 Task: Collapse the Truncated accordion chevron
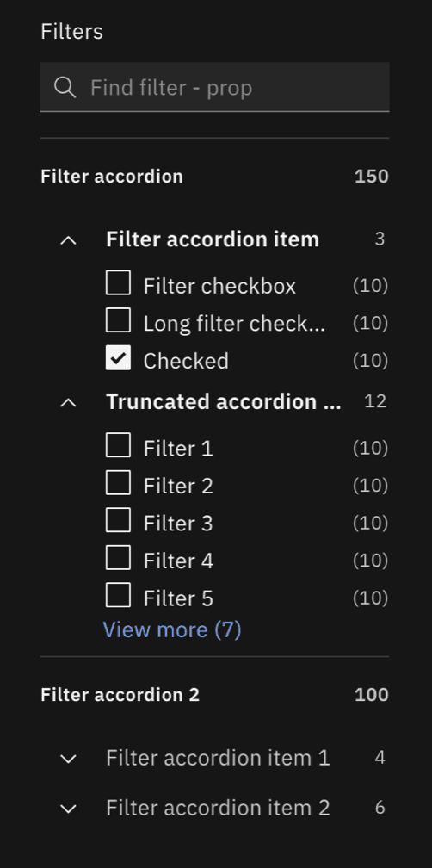coord(68,403)
